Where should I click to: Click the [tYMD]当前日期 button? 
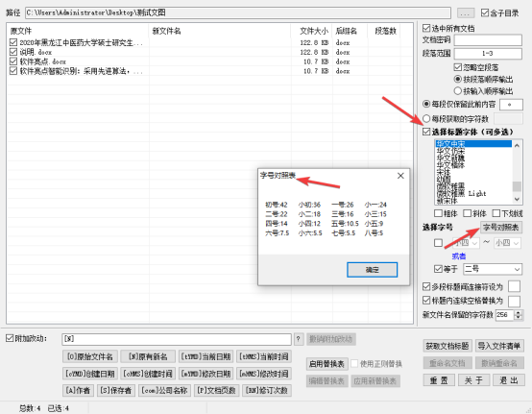point(206,356)
